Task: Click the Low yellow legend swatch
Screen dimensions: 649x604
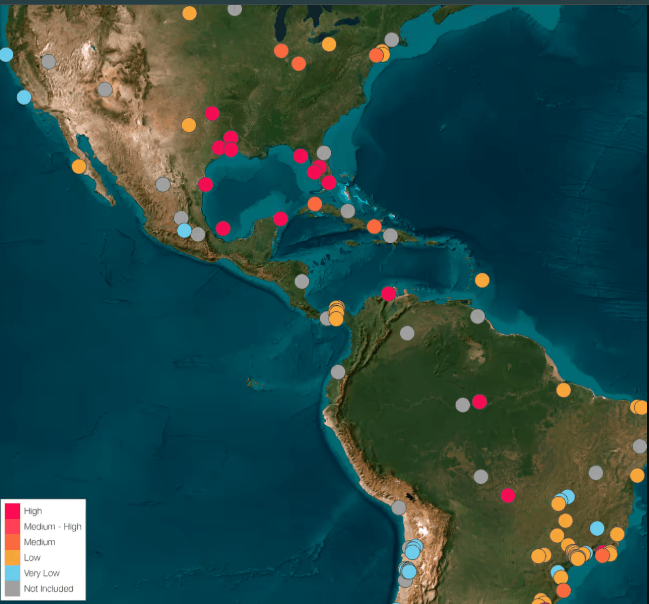Action: 12,557
